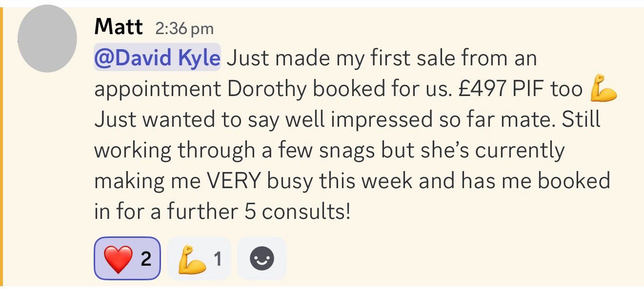Open the @David Kyle mention

pyautogui.click(x=157, y=58)
